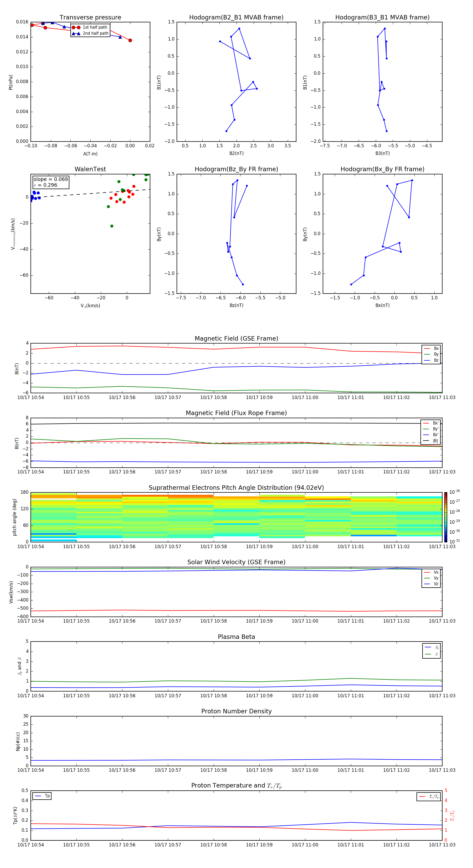Click the 'WalenTest' plot title

point(90,169)
